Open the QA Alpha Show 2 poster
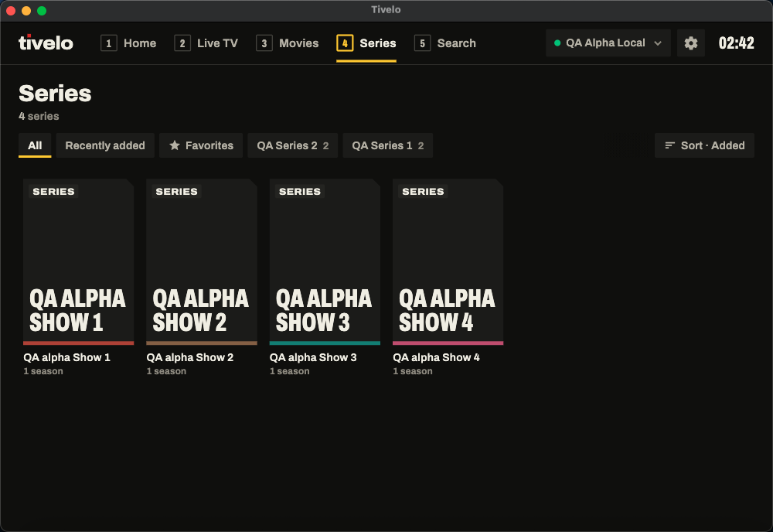The height and width of the screenshot is (532, 773). 202,262
